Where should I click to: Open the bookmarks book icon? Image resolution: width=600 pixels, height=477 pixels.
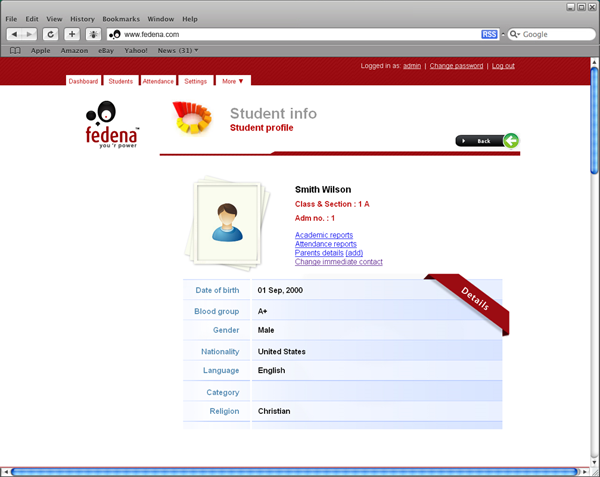click(x=15, y=50)
